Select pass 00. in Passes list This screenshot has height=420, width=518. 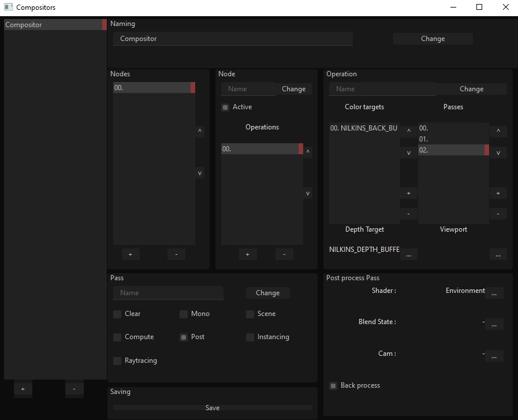tap(453, 128)
